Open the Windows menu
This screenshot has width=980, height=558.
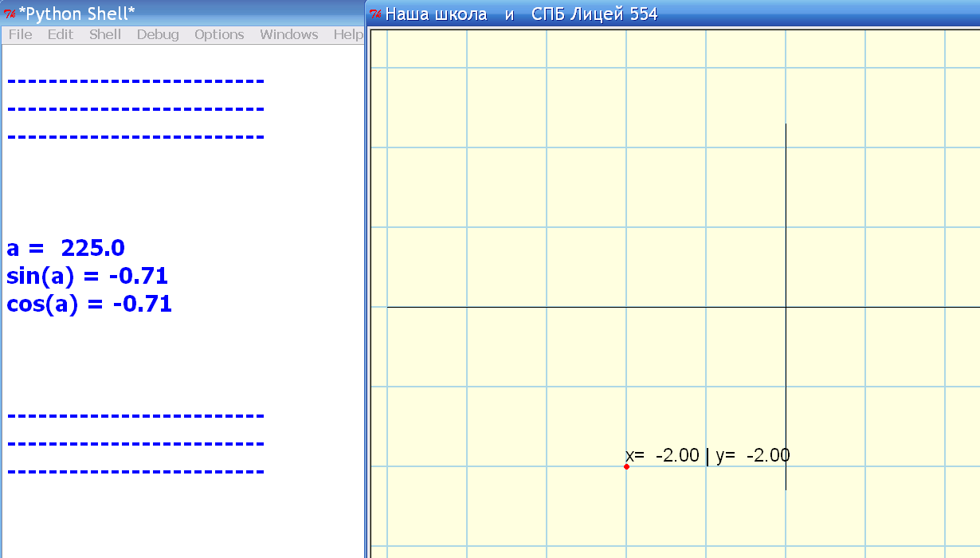click(x=288, y=34)
